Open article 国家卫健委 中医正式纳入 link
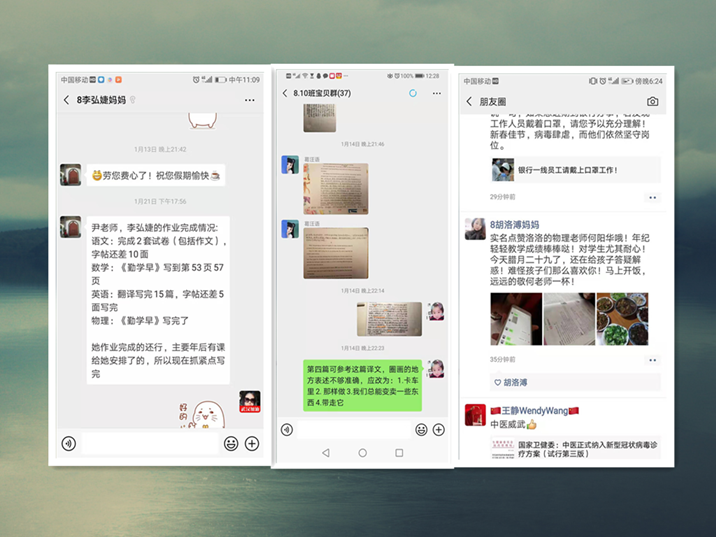The image size is (716, 537). point(575,448)
